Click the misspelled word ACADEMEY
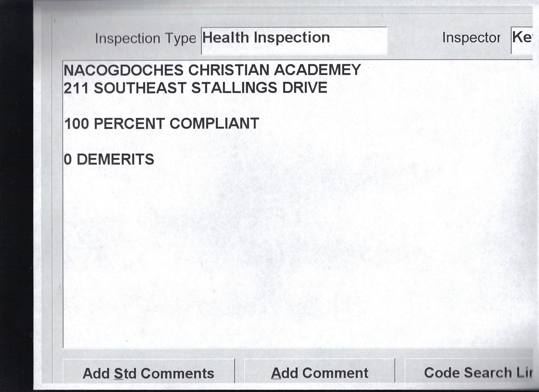 (x=317, y=70)
